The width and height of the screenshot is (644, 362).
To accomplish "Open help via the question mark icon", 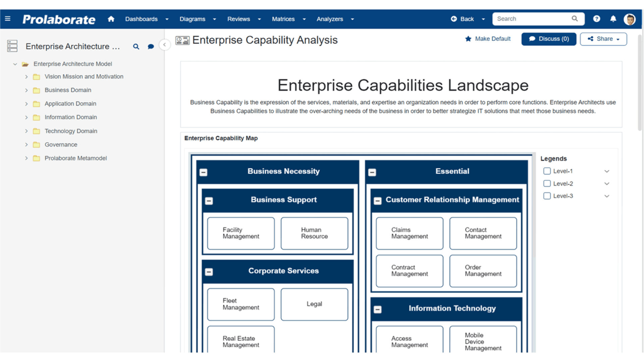I will (597, 19).
